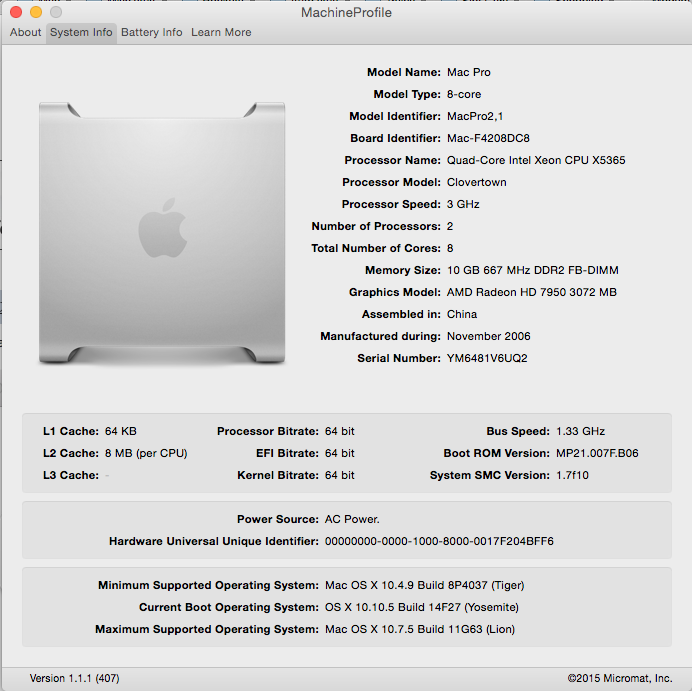Viewport: 692px width, 691px height.
Task: Click the System SMC Version 1.7f10
Action: coord(572,475)
